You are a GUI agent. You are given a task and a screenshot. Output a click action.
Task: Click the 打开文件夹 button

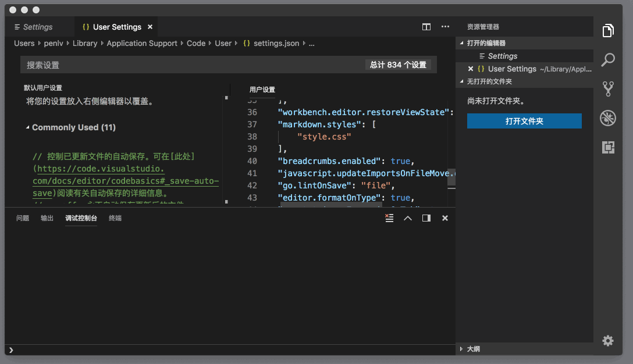[x=524, y=120]
